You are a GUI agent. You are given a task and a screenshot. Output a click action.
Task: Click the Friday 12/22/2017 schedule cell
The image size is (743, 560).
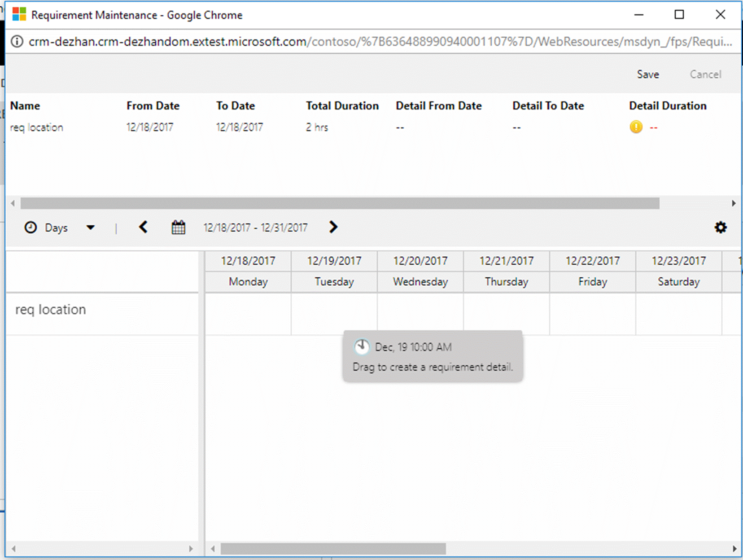[x=592, y=314]
